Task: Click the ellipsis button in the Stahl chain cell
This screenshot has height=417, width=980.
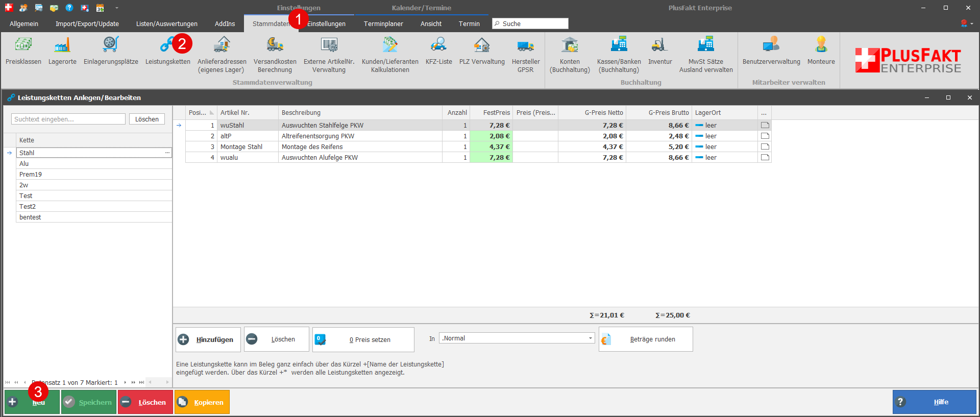Action: tap(167, 153)
